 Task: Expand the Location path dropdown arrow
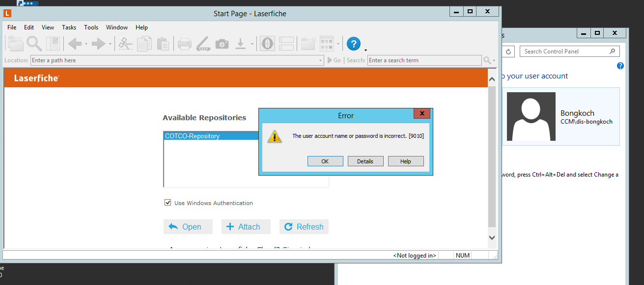321,60
